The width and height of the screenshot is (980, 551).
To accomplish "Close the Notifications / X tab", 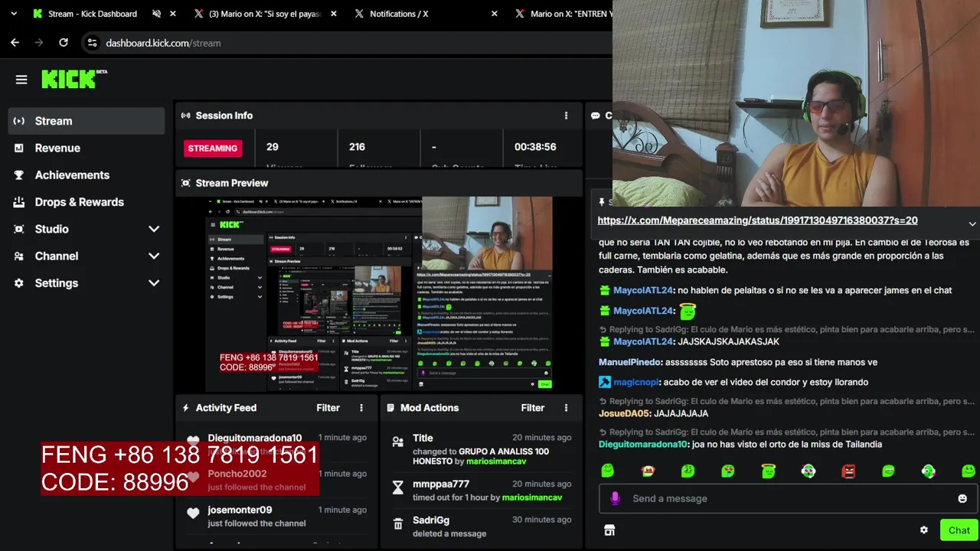I will tap(495, 14).
